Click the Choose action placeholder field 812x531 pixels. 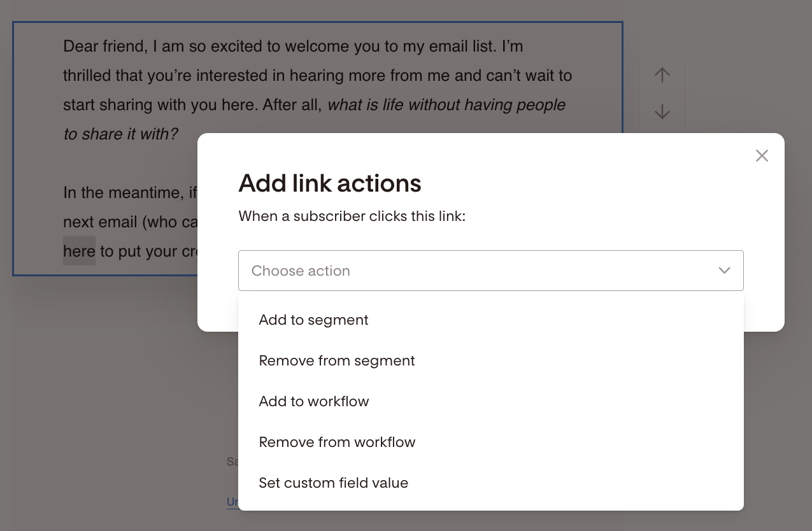click(491, 271)
